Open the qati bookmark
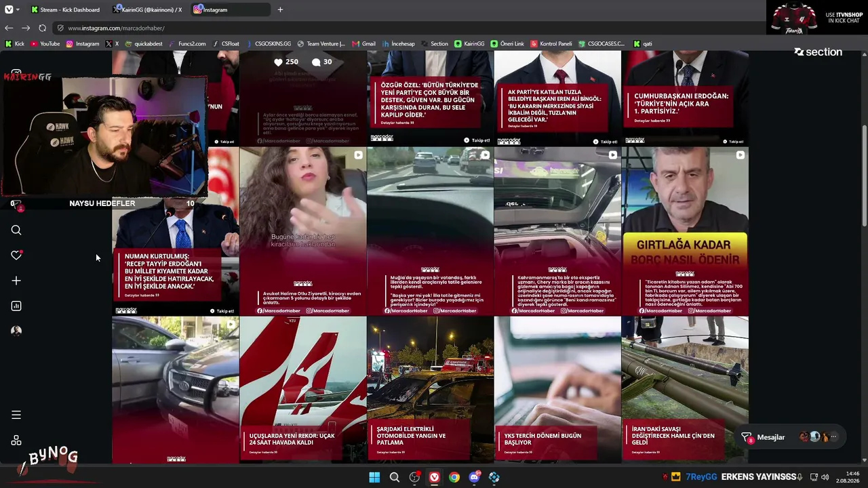 (x=642, y=43)
